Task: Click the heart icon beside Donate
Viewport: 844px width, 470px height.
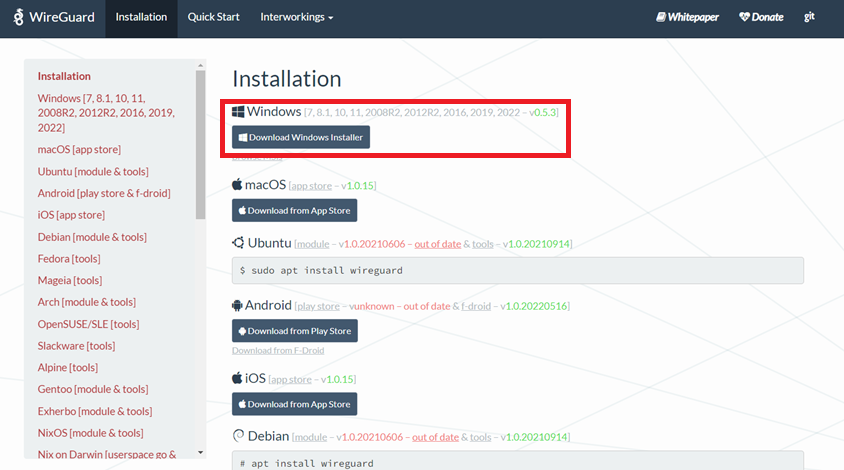Action: tap(744, 18)
